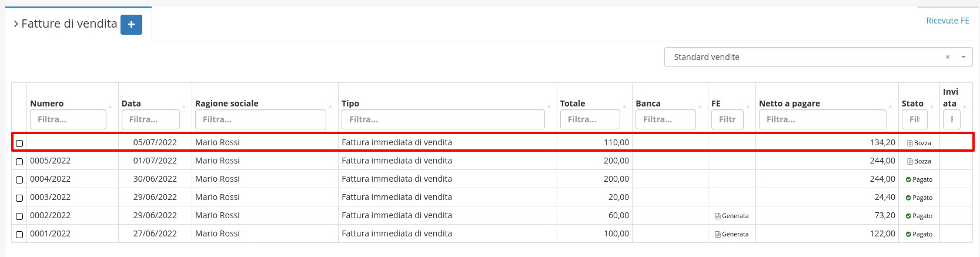Click the blue plus add invoice button
The width and height of the screenshot is (980, 257).
(x=131, y=25)
